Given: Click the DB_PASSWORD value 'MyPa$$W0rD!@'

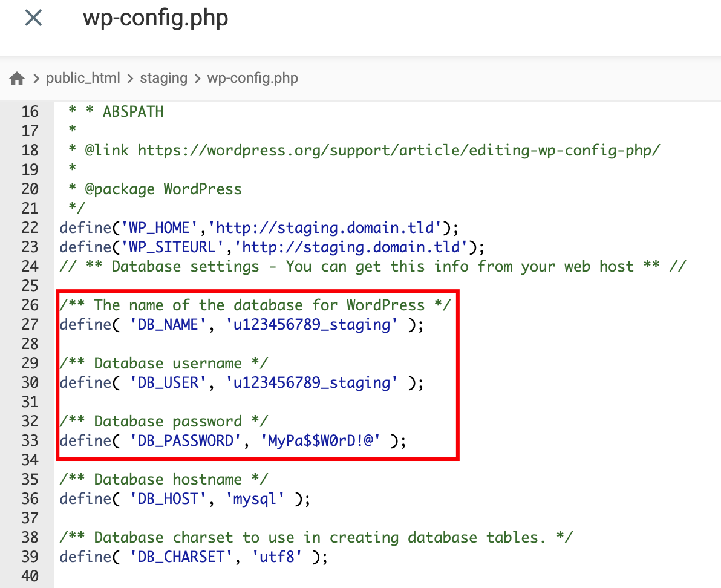Looking at the screenshot, I should pos(320,441).
